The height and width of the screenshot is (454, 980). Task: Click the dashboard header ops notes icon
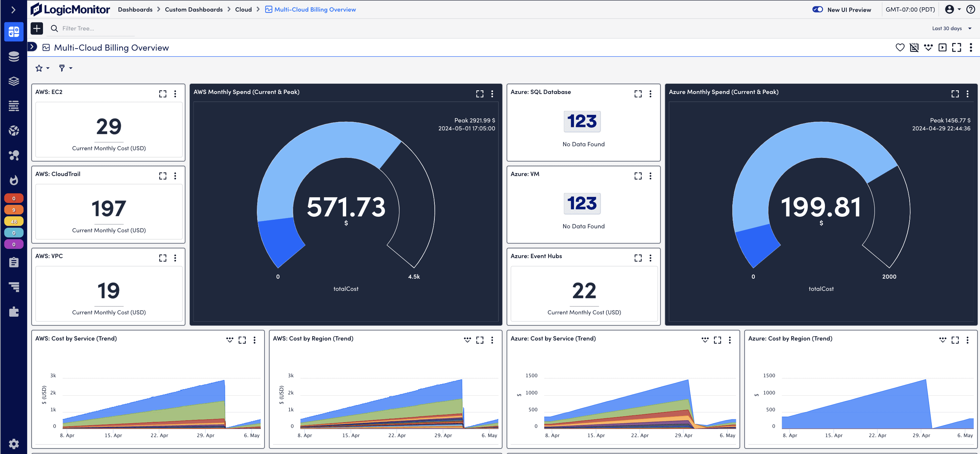(x=928, y=47)
